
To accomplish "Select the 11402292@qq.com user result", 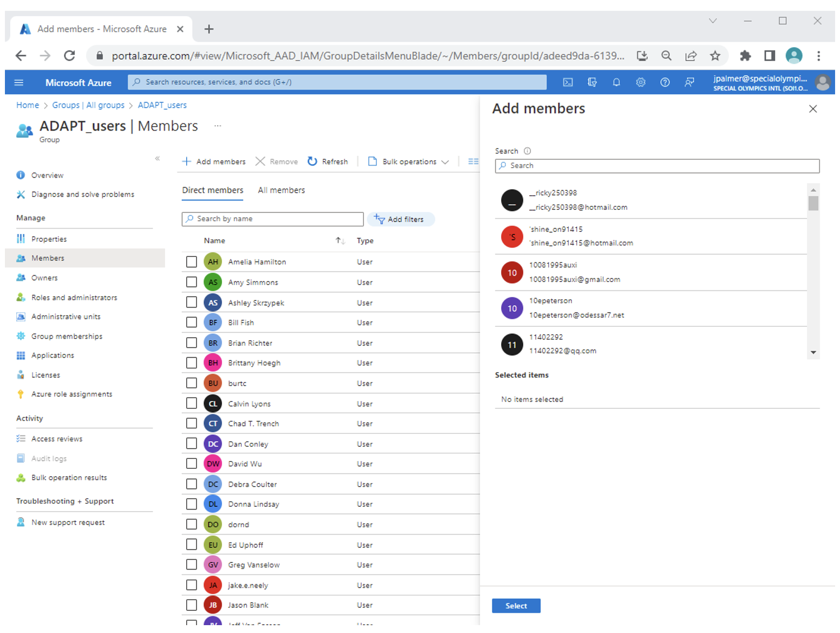I will [651, 344].
